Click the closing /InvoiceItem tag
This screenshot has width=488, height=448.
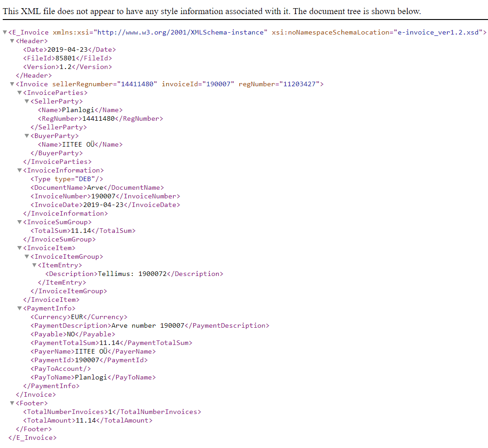51,300
